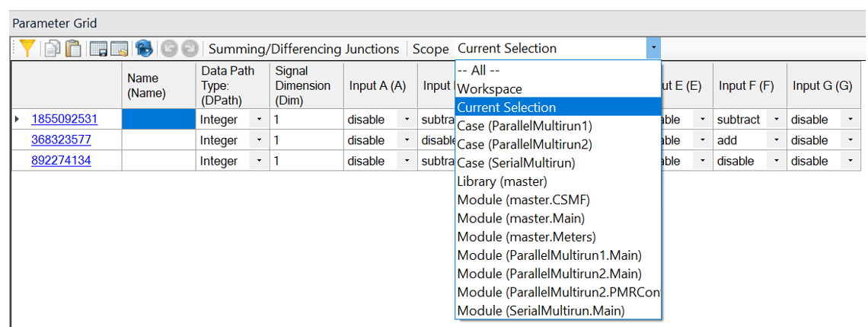The width and height of the screenshot is (868, 327).
Task: Click the load grid layout icon
Action: pos(119,49)
